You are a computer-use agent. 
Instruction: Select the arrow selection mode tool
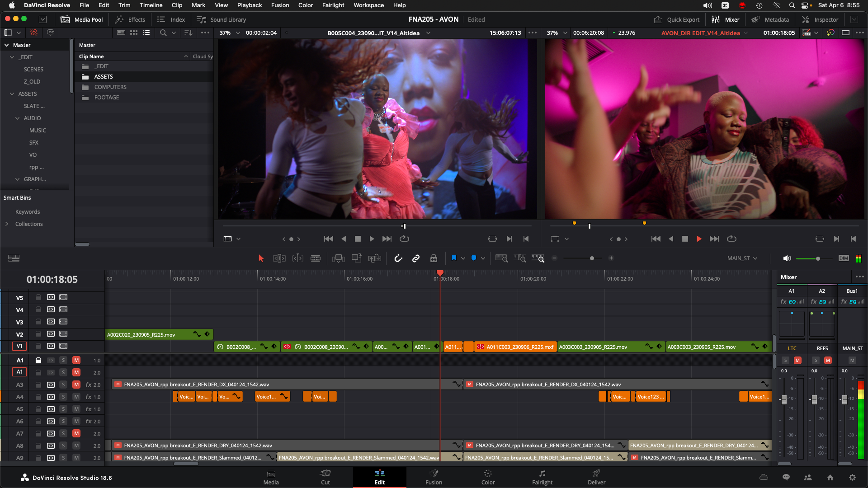click(x=261, y=258)
